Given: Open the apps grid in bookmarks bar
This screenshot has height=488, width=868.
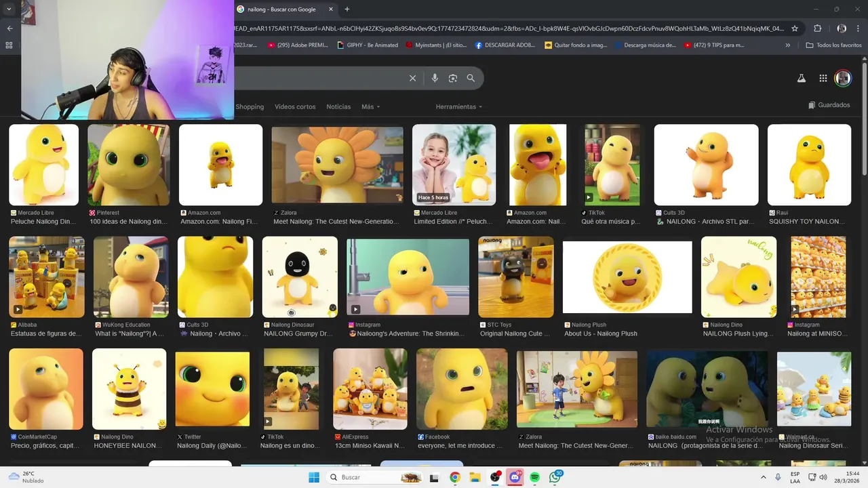Looking at the screenshot, I should pos(9,45).
